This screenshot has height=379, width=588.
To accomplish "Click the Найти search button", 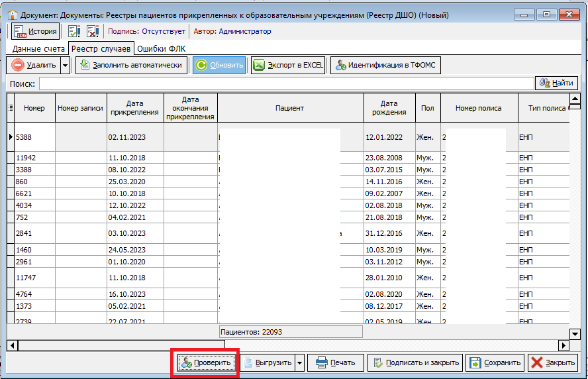I will click(556, 83).
